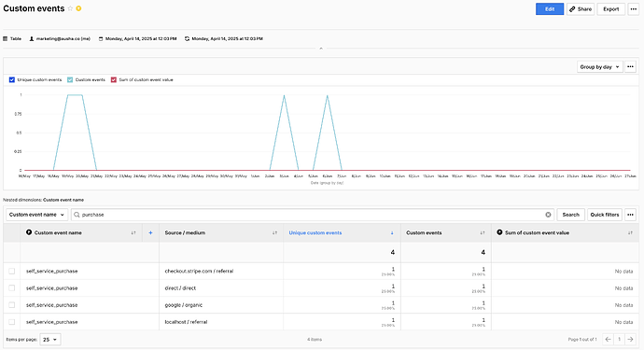This screenshot has height=350, width=644.
Task: Open Quick filters
Action: pos(605,215)
